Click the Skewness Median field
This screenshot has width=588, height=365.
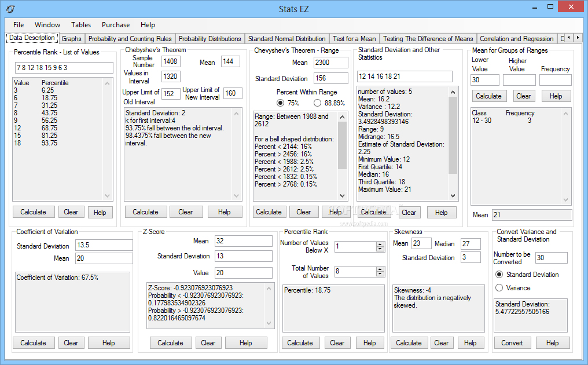pos(471,244)
